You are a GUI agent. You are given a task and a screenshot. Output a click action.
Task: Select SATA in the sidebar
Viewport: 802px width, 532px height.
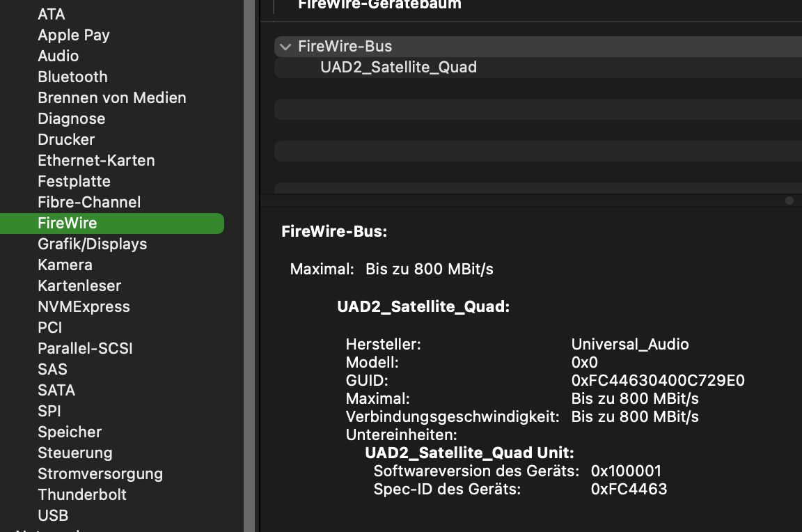point(56,390)
